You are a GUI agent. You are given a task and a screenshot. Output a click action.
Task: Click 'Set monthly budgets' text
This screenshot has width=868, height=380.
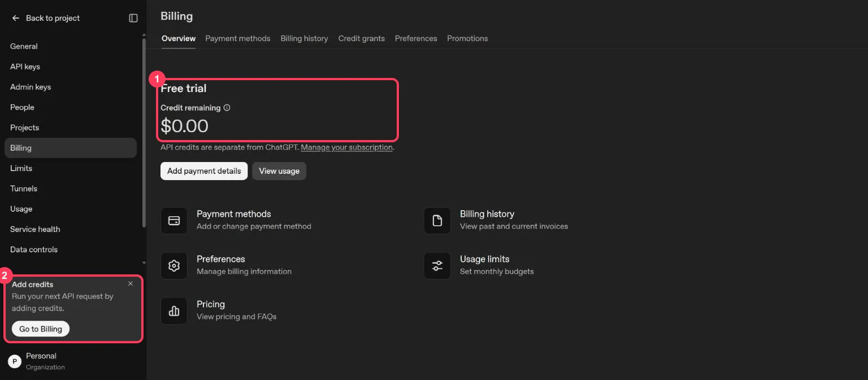coord(497,272)
